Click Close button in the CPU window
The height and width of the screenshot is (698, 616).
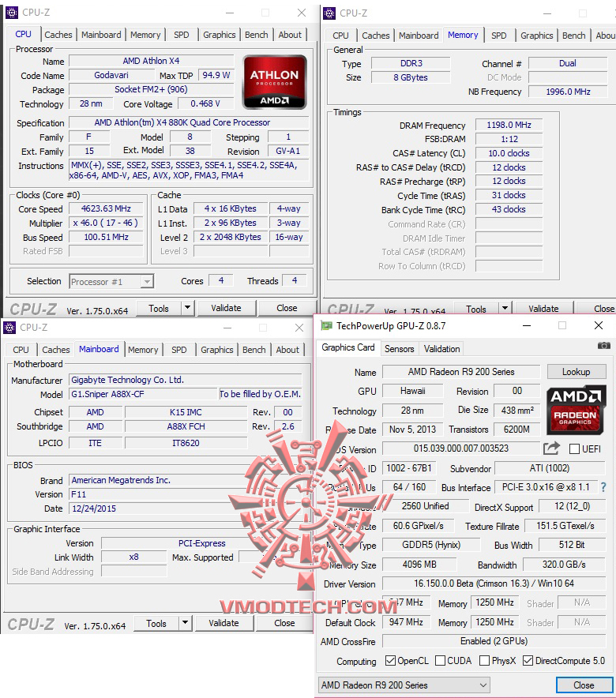pos(287,308)
